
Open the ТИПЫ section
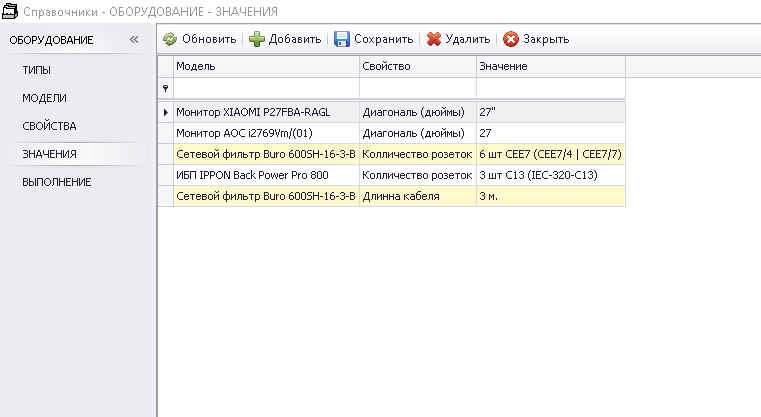pos(36,70)
